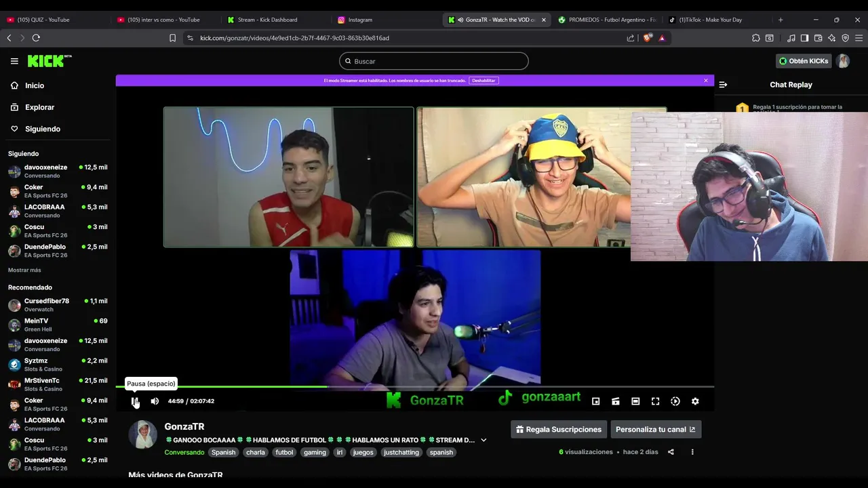Image resolution: width=868 pixels, height=488 pixels.
Task: Open Brave VPN shield icon
Action: [x=845, y=38]
